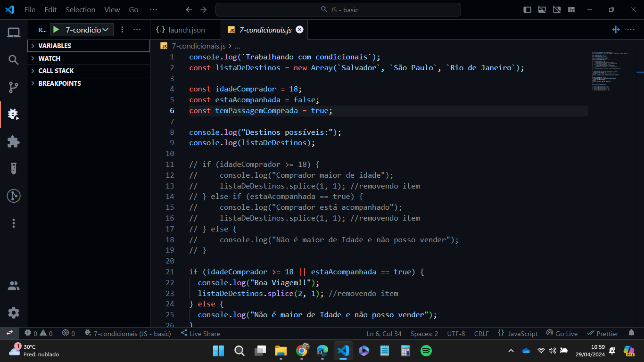Open the Manage gear icon
Image resolution: width=644 pixels, height=362 pixels.
point(14,313)
